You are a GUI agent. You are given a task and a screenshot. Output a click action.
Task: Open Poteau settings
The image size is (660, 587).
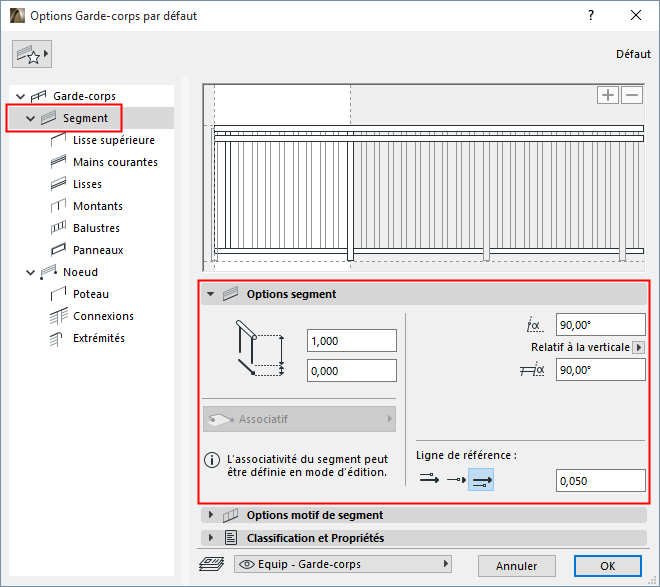91,294
